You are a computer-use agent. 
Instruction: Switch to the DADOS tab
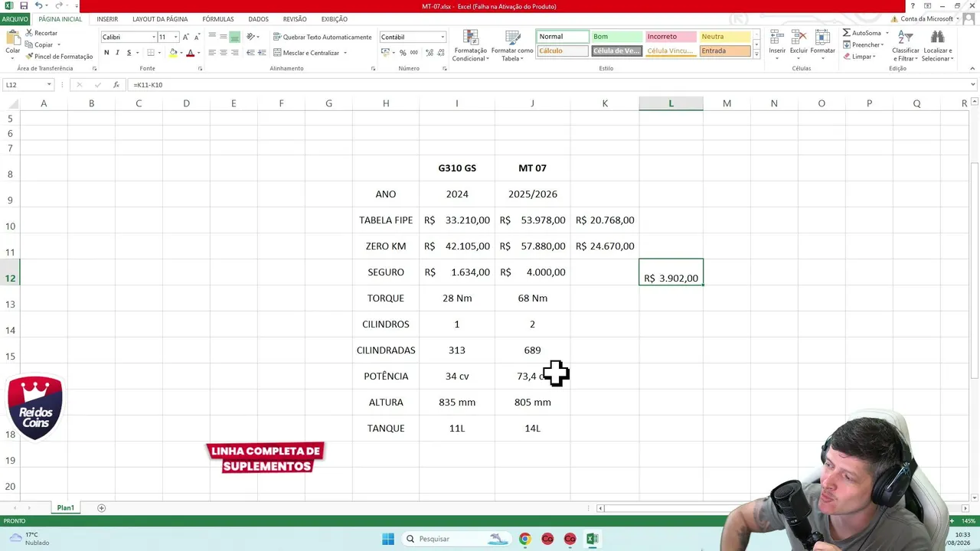[x=258, y=19]
